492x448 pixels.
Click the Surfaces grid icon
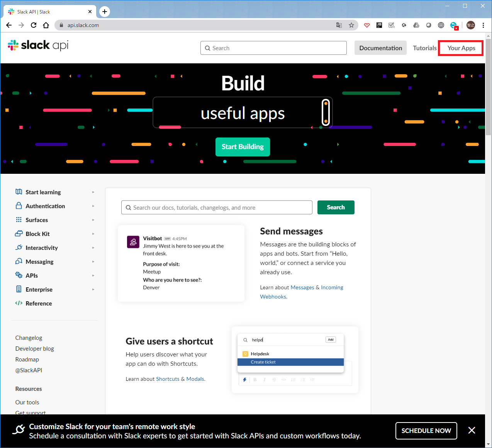[19, 220]
